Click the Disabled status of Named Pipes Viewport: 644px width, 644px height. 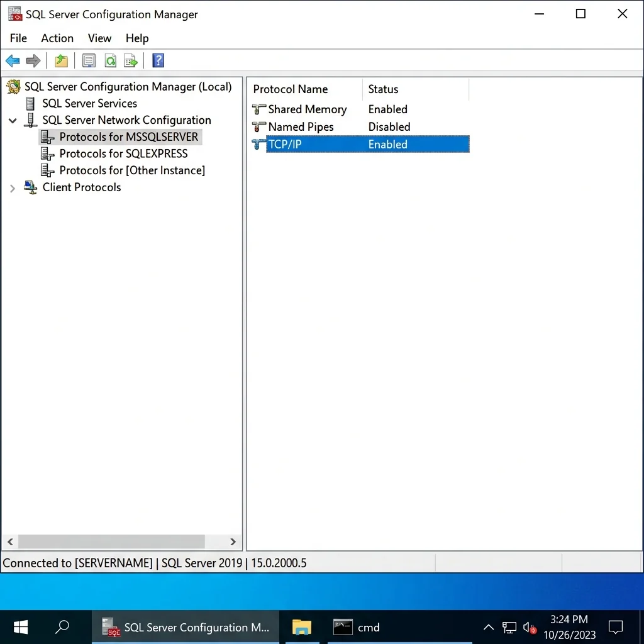(x=389, y=127)
